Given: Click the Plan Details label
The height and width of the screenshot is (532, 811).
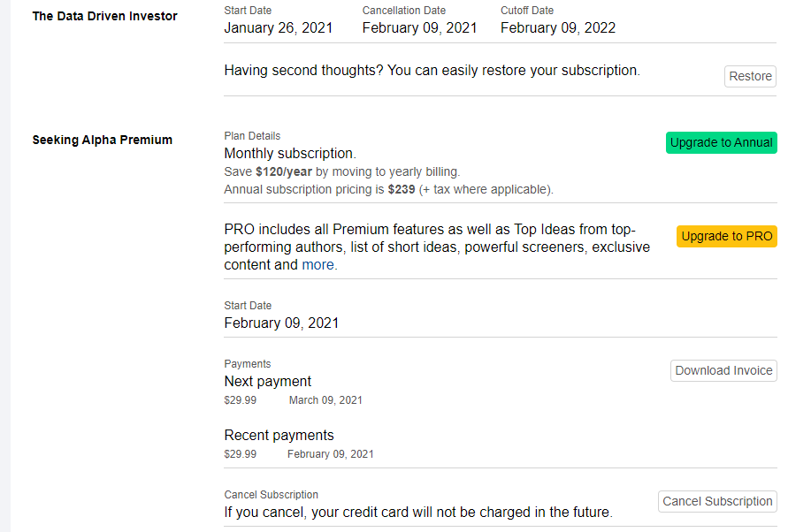Looking at the screenshot, I should 252,136.
